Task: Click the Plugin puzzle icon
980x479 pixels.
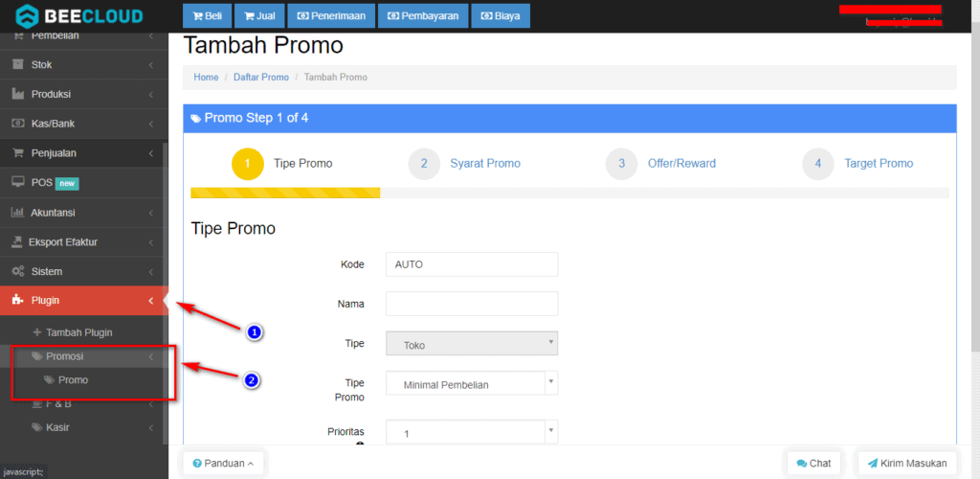Action: point(17,301)
